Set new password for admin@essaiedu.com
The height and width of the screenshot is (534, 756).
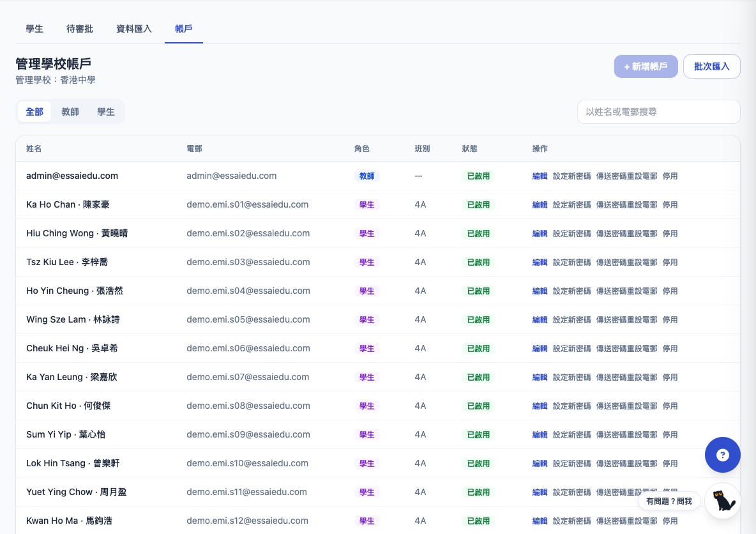572,176
